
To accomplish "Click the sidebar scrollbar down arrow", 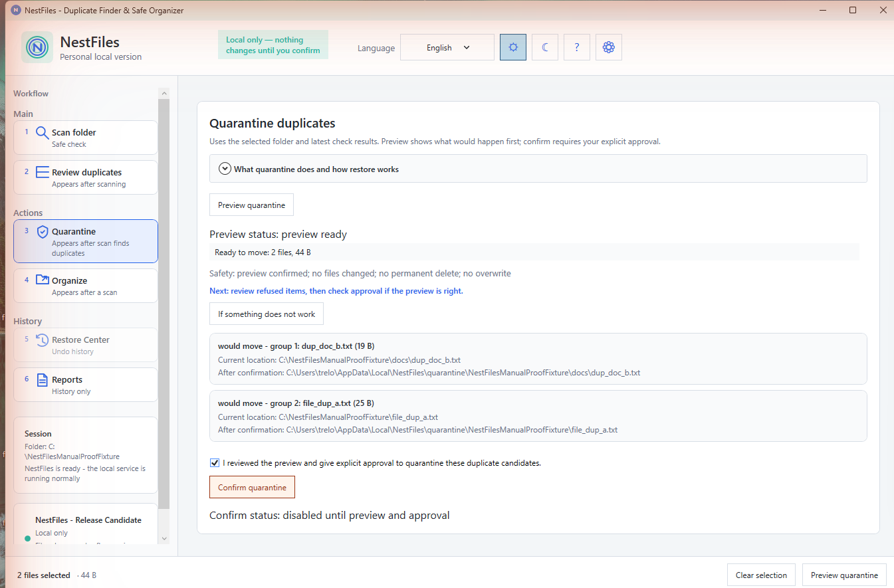I will 164,538.
